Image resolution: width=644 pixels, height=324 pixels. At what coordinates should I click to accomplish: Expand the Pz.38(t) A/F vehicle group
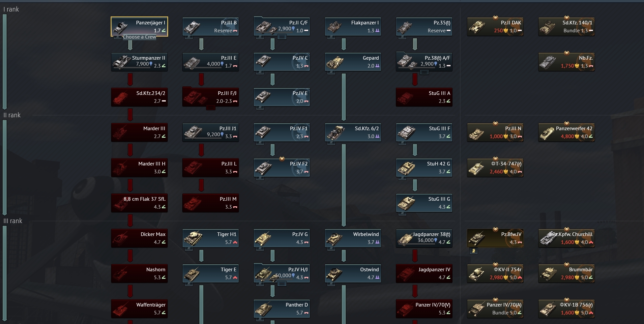[424, 73]
